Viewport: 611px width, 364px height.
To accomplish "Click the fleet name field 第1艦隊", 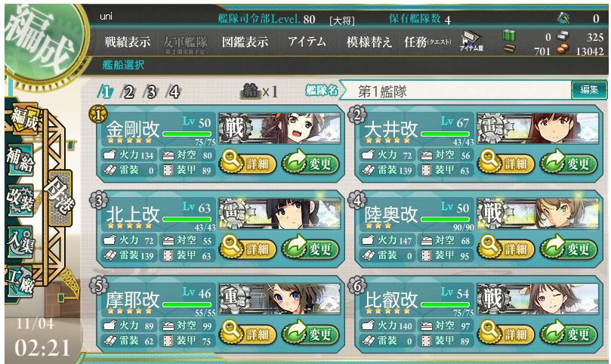I will click(x=455, y=91).
